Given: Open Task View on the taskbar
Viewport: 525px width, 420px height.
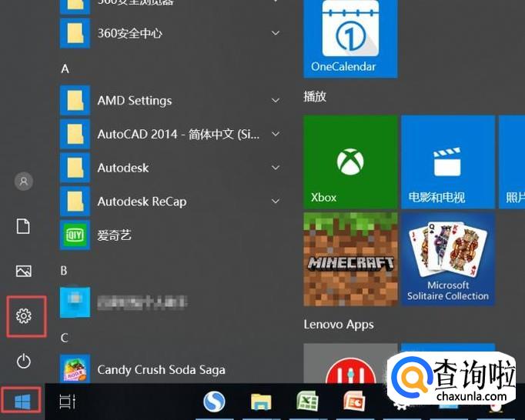Looking at the screenshot, I should (67, 402).
